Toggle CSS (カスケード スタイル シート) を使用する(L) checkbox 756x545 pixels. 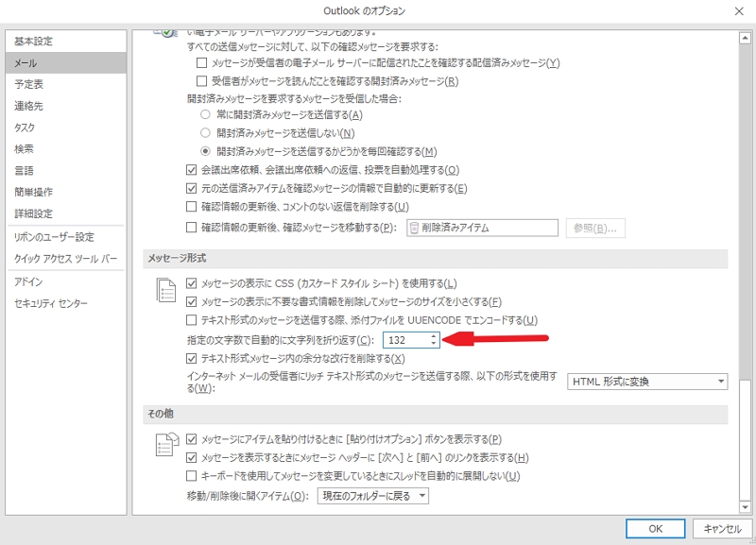tap(192, 283)
